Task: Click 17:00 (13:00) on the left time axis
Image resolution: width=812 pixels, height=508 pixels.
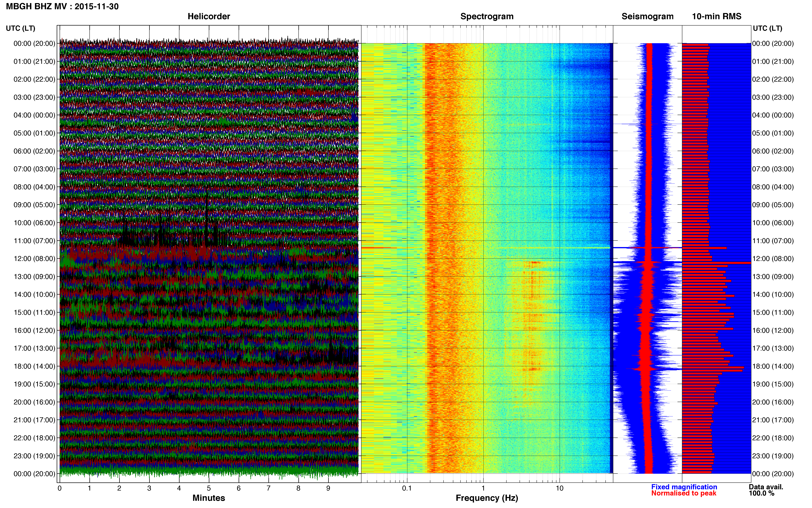Action: click(x=34, y=348)
